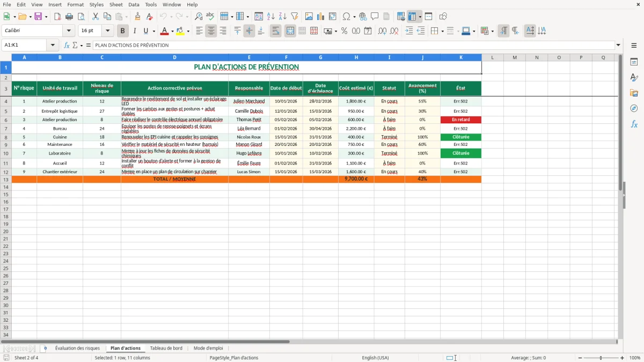Sort descending
Viewport: 644px width, 362px height.
pyautogui.click(x=283, y=17)
